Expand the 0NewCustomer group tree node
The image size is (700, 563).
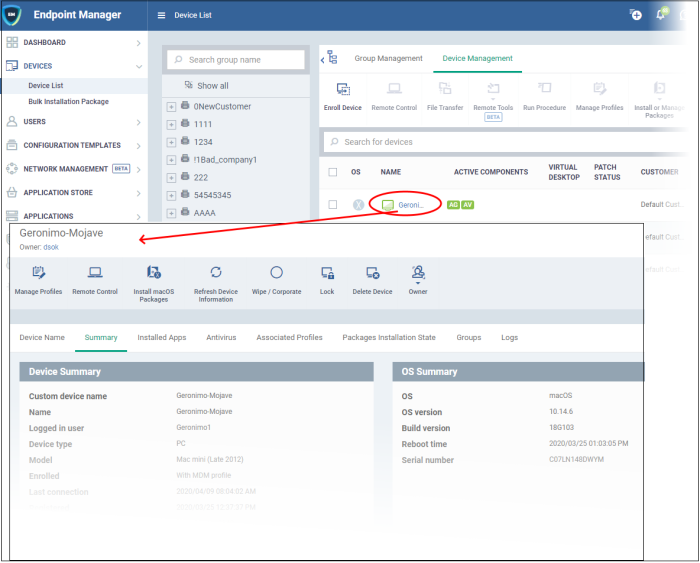(x=171, y=106)
